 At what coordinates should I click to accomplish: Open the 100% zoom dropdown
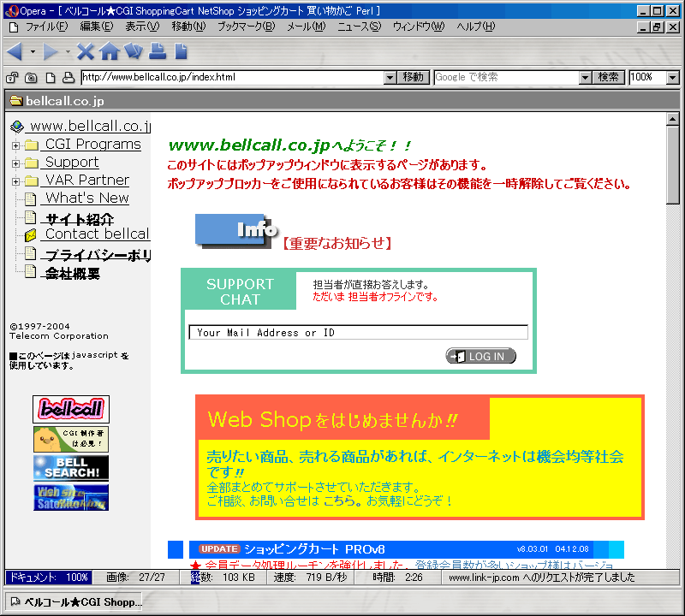tap(673, 78)
